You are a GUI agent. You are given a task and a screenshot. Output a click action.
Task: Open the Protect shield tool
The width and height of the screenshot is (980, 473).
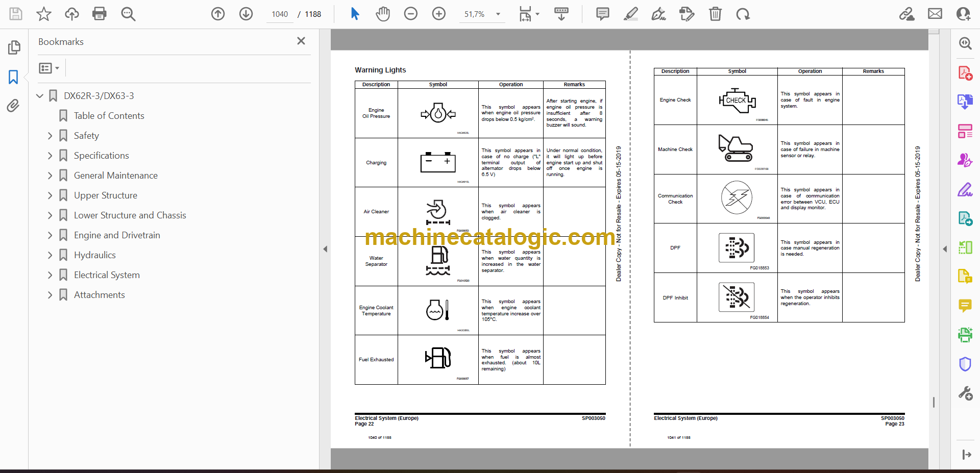(965, 364)
